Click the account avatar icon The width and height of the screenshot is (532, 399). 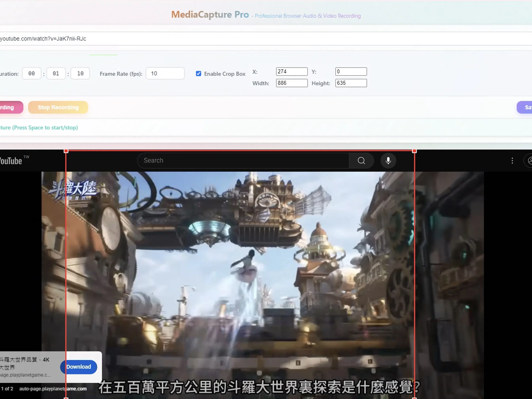(530, 160)
